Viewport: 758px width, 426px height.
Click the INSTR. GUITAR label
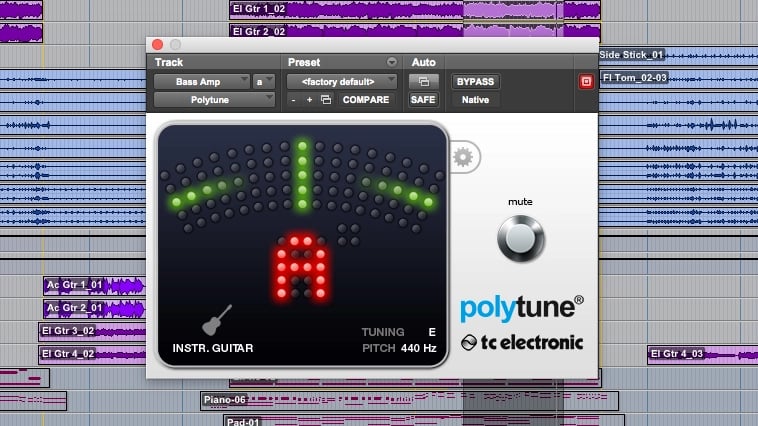213,348
